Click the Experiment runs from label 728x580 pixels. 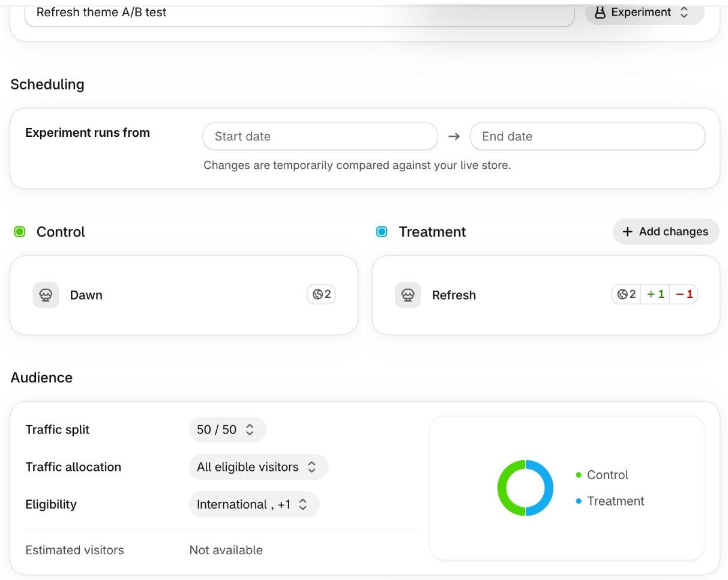coord(88,133)
